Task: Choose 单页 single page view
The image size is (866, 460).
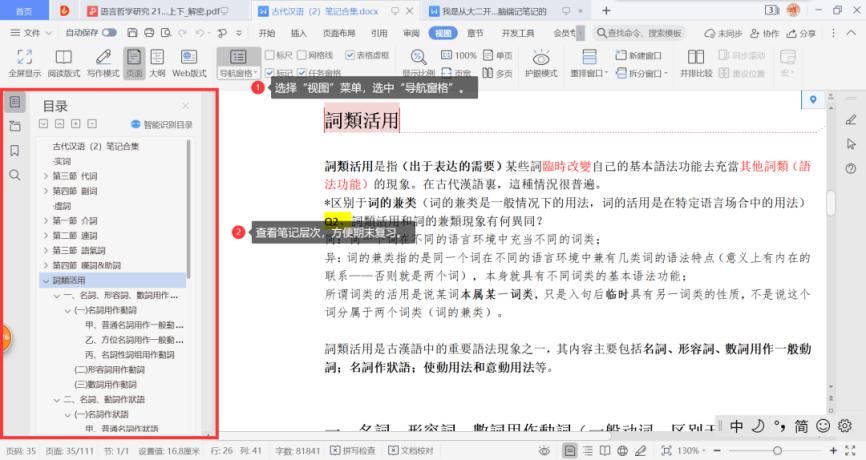Action: point(497,55)
